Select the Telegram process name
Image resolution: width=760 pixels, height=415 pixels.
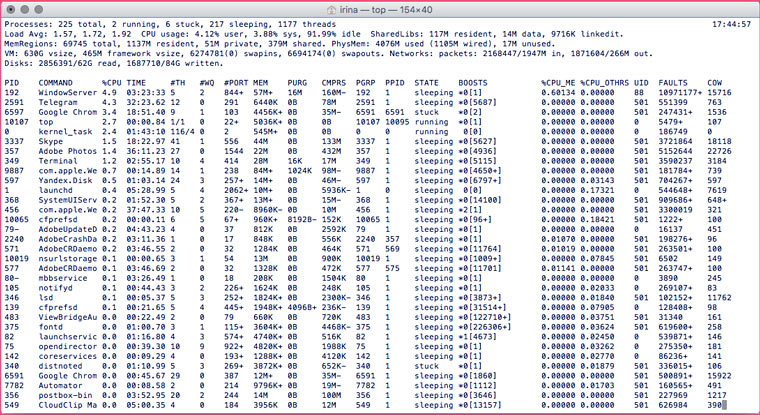(58, 102)
